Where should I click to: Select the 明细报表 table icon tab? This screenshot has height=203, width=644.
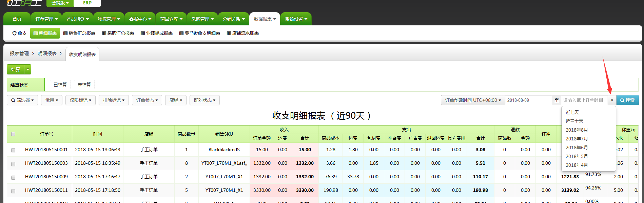(45, 33)
